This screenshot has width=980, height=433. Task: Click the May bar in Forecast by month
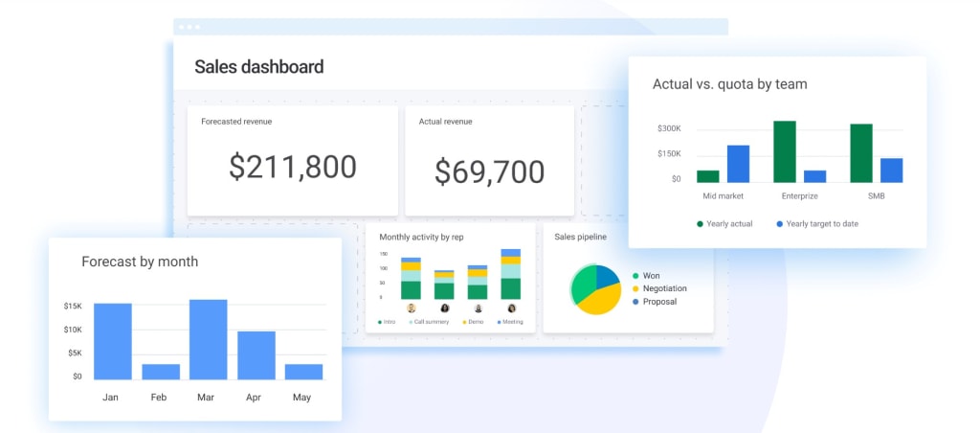303,372
